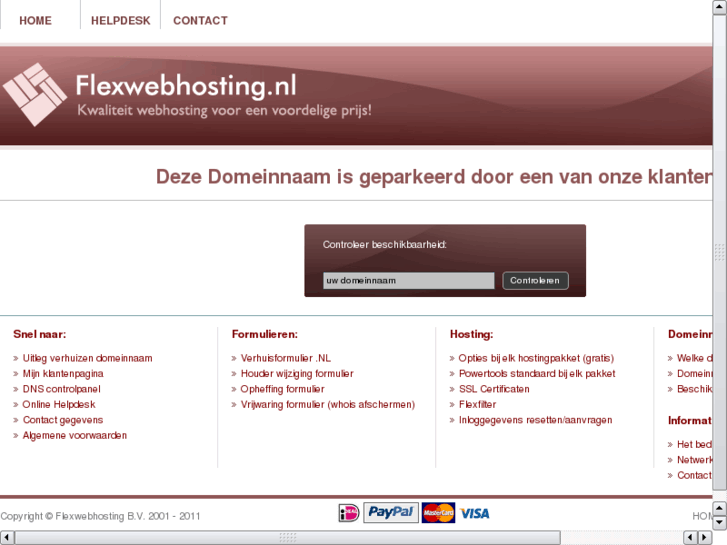The width and height of the screenshot is (727, 545).
Task: Click the horizontal scrollbar left arrow at far left
Action: (7, 538)
